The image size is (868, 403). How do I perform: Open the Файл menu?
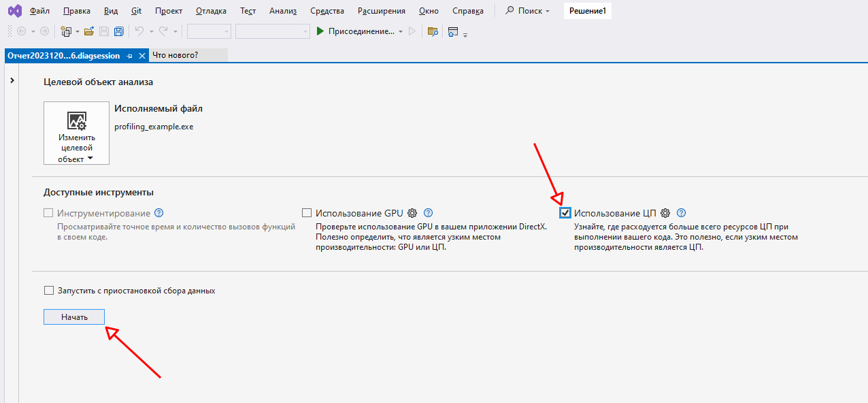[x=40, y=11]
